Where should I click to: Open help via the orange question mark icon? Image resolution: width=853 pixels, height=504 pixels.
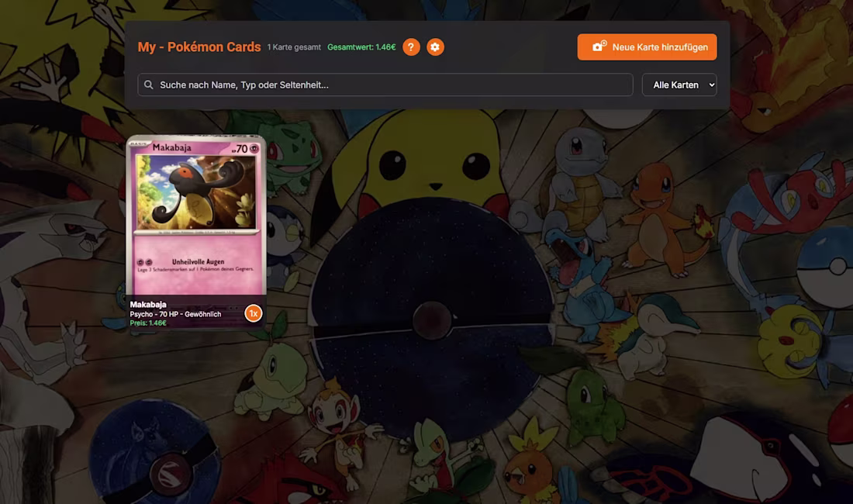click(x=410, y=47)
